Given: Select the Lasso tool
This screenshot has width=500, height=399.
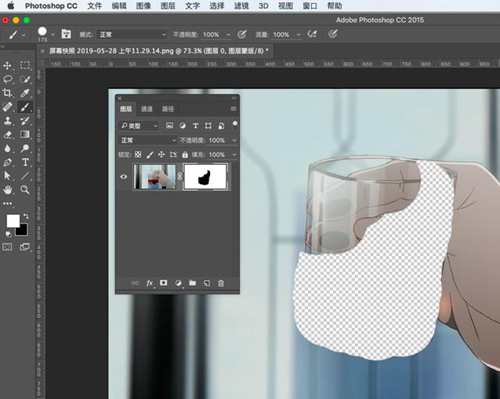Looking at the screenshot, I should coord(7,79).
